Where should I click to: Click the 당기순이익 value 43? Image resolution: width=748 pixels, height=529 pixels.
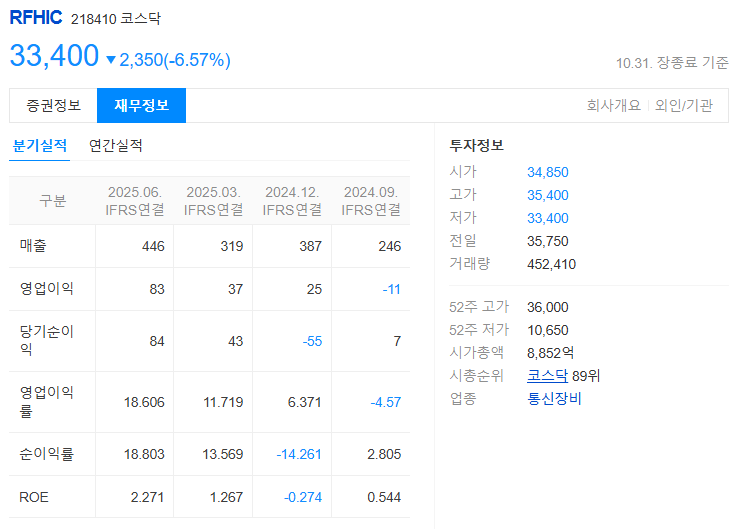236,341
